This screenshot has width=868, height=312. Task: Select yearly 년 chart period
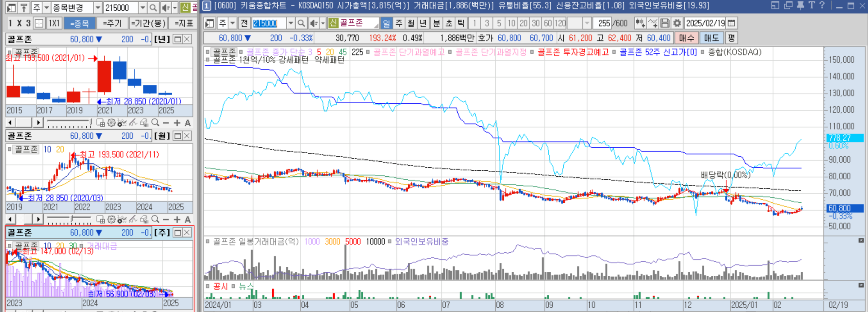point(423,23)
